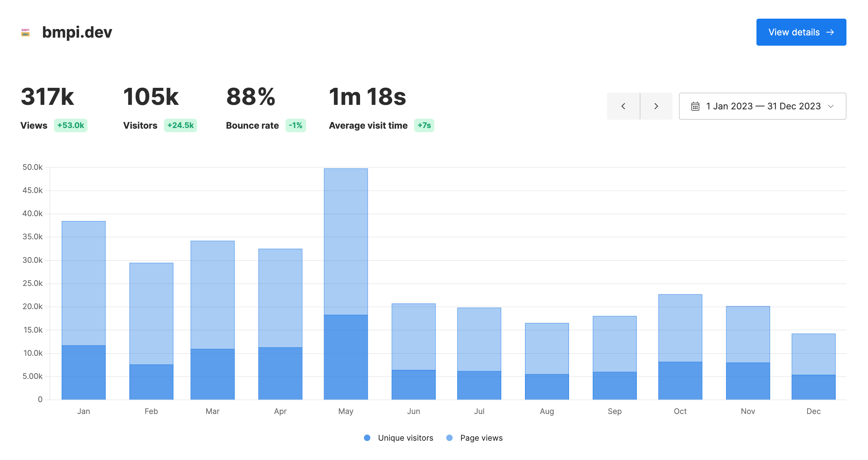This screenshot has height=460, width=868.
Task: Click arrow icon on View details button
Action: (x=830, y=32)
